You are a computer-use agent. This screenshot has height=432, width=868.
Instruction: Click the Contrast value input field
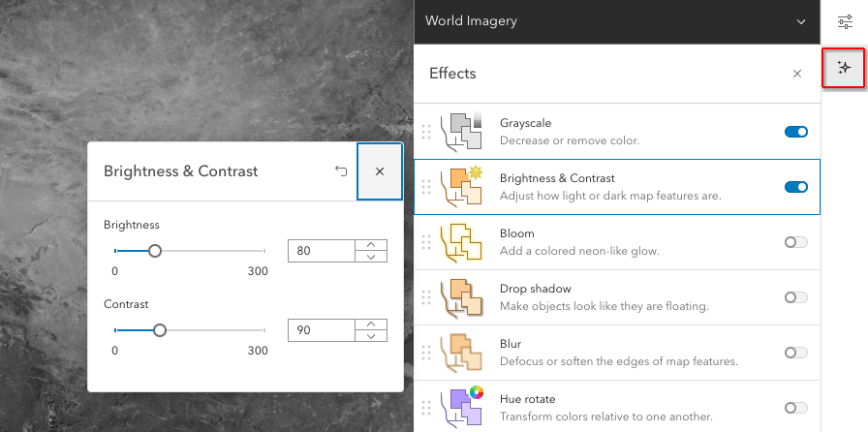[322, 330]
